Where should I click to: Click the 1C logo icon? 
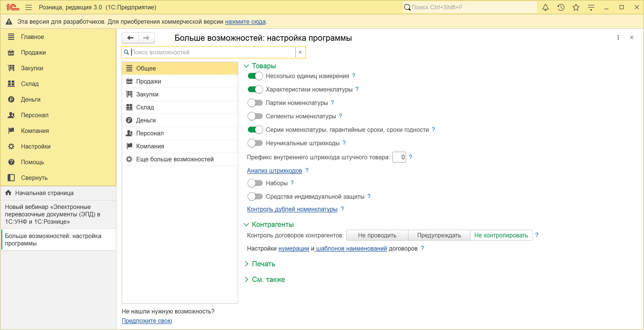click(x=13, y=7)
